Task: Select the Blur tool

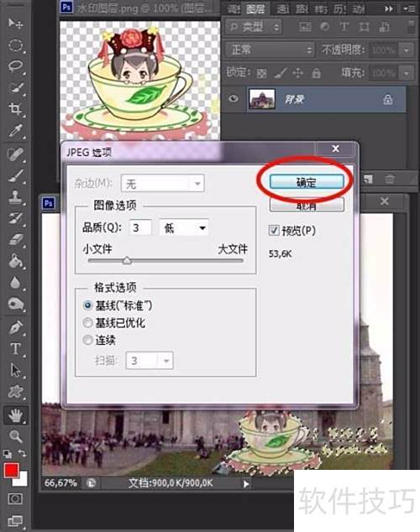Action: coord(15,282)
